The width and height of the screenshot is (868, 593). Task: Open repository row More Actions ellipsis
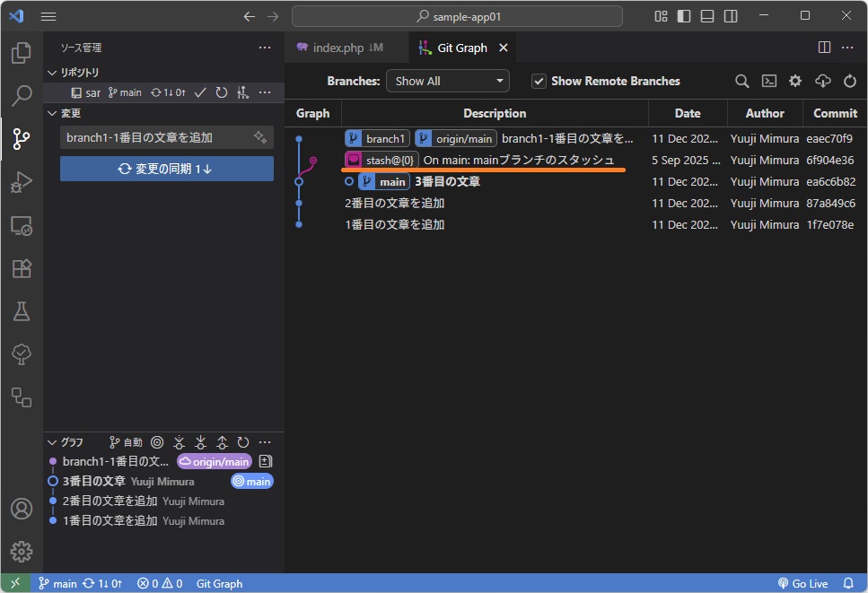pos(265,92)
